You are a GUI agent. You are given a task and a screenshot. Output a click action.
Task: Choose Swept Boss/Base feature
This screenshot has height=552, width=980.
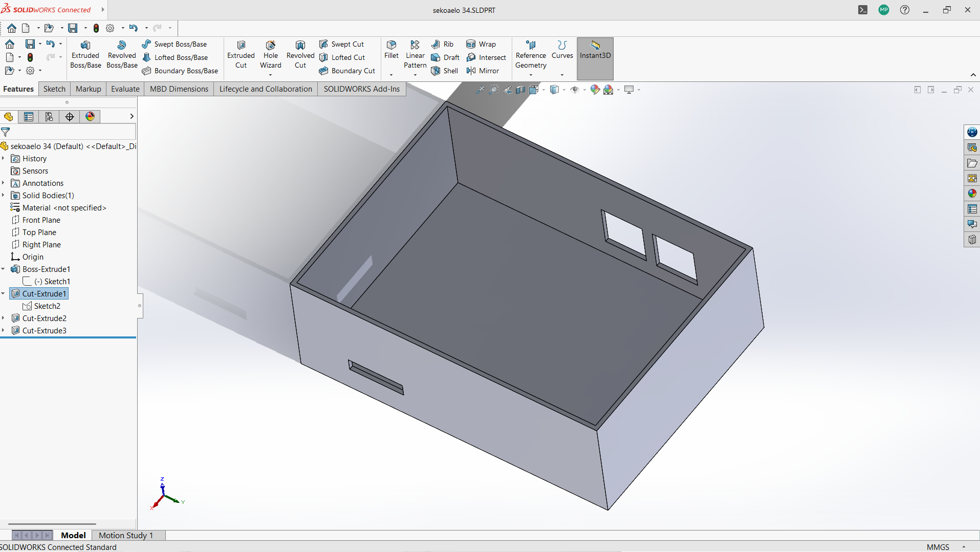[175, 44]
